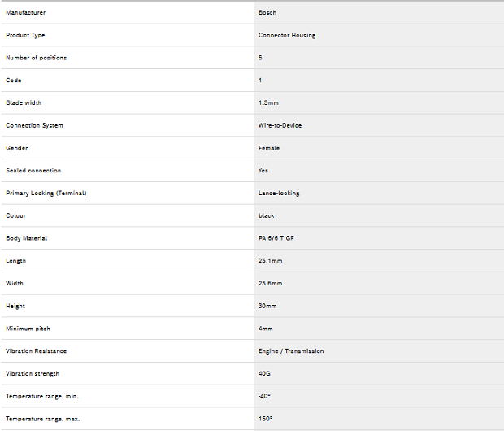The height and width of the screenshot is (431, 504).
Task: Click the Number of positions label
Action: tap(36, 58)
